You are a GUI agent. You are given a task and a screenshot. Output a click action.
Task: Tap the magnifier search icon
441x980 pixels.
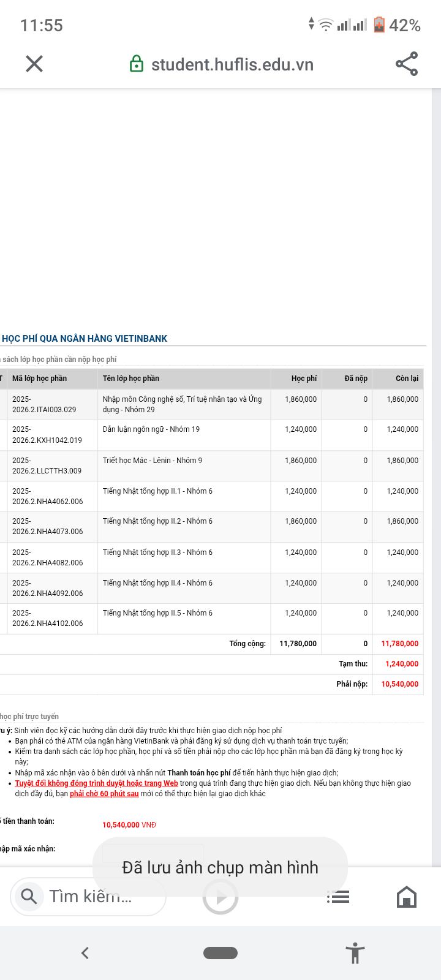29,897
